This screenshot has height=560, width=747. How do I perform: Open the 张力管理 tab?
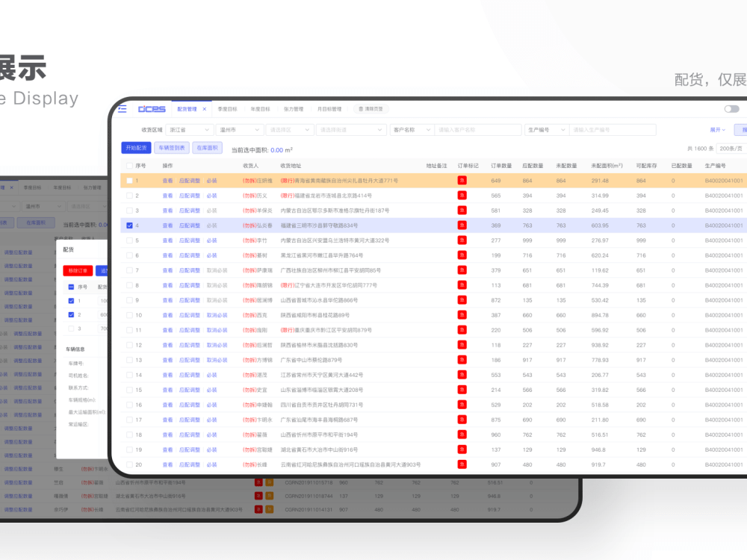(x=294, y=109)
